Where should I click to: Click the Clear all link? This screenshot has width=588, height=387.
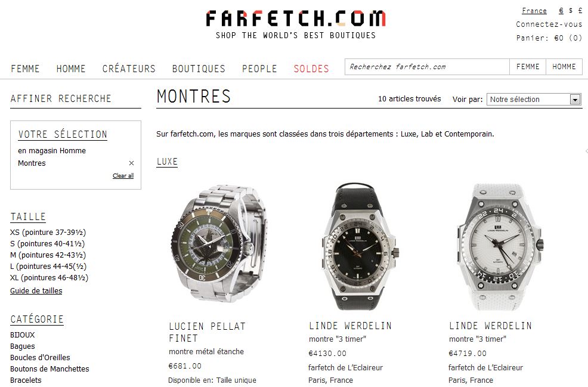tap(123, 175)
